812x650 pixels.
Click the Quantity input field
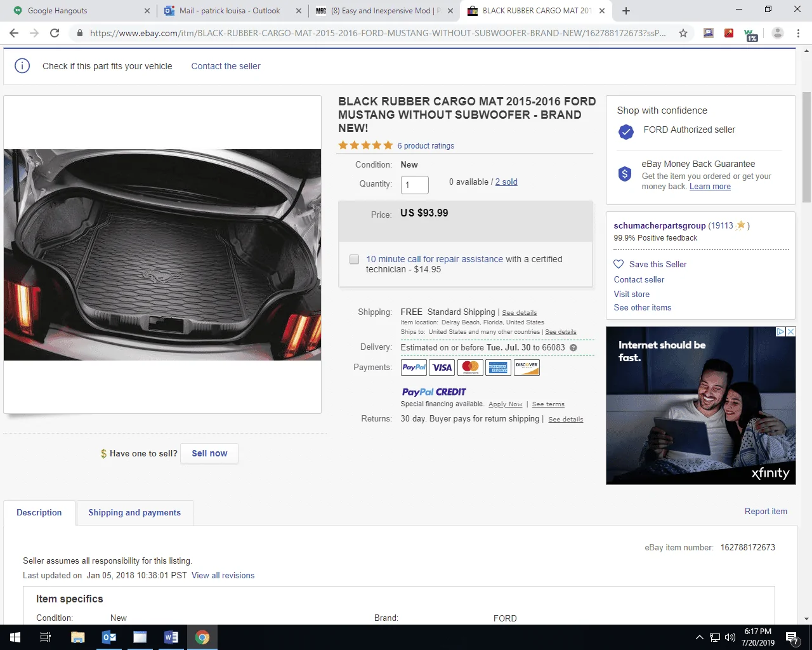tap(415, 185)
